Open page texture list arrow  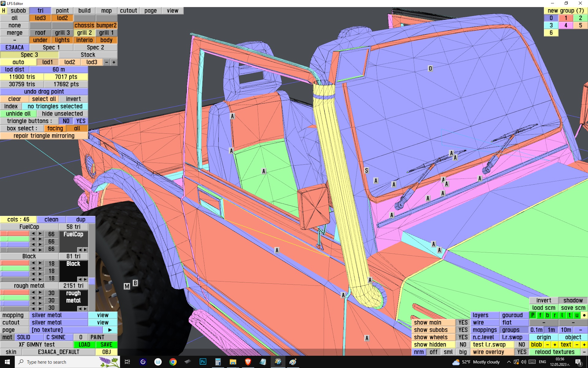[110, 330]
